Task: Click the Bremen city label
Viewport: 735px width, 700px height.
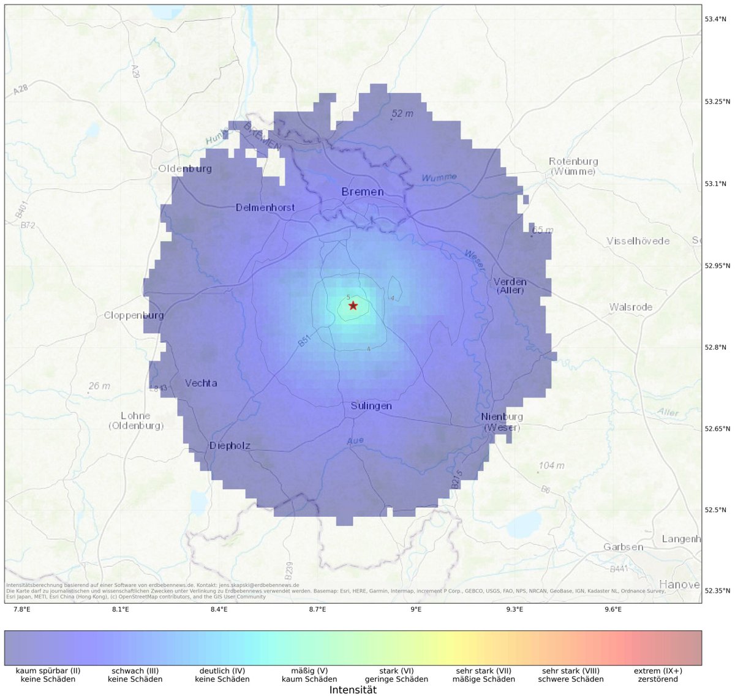Action: coord(362,192)
